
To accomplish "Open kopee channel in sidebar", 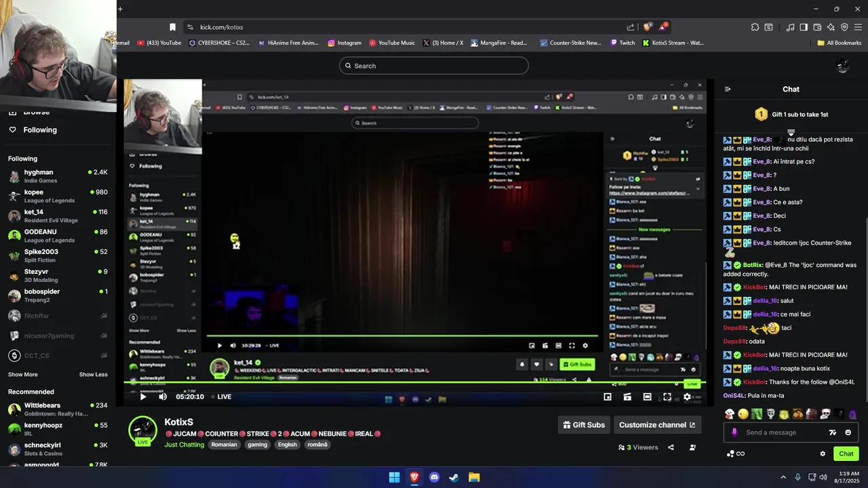I will pos(58,196).
